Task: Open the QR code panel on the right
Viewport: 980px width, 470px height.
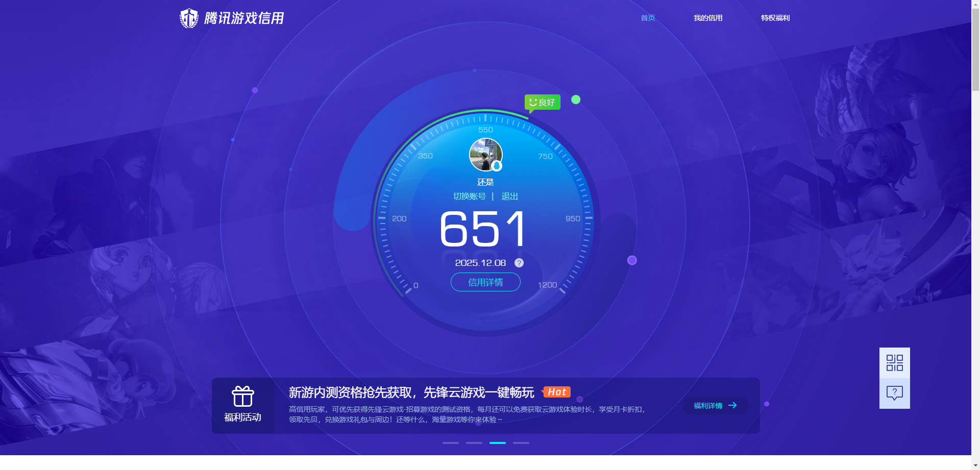Action: [x=894, y=362]
